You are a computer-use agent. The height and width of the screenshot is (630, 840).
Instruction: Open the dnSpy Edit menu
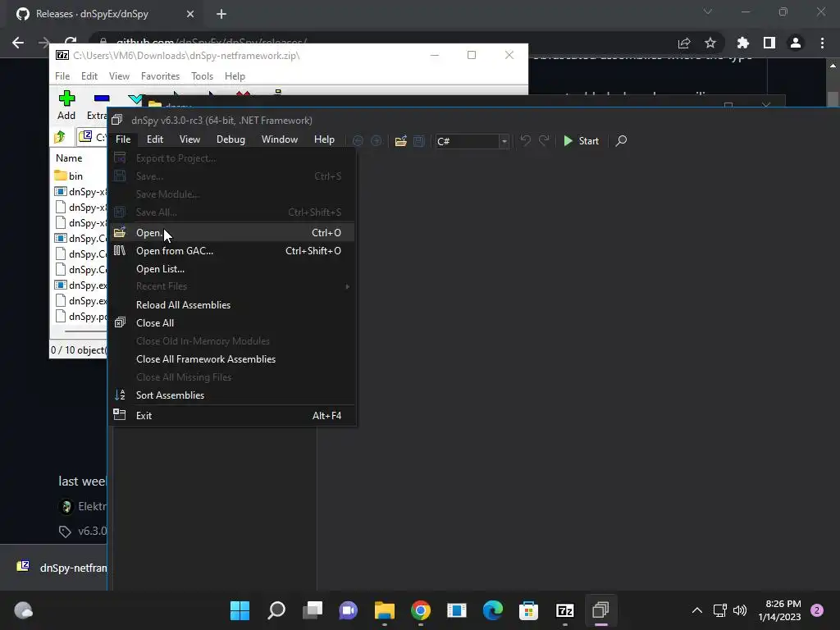click(155, 139)
